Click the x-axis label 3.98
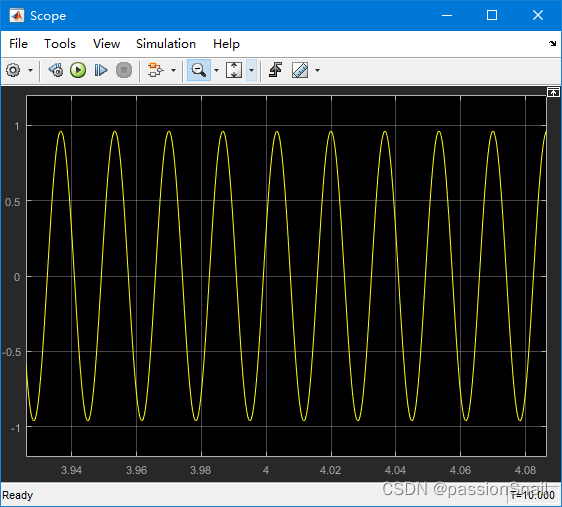This screenshot has width=562, height=507. click(x=201, y=470)
